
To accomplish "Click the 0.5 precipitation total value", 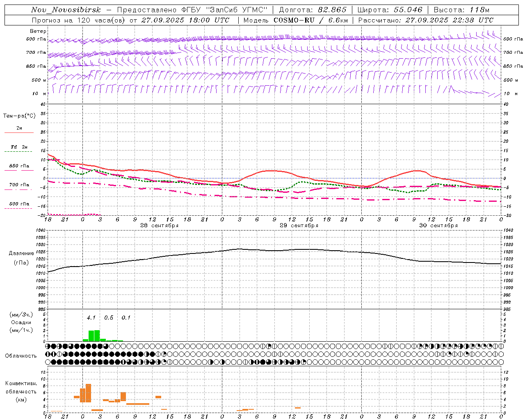I will point(109,317).
